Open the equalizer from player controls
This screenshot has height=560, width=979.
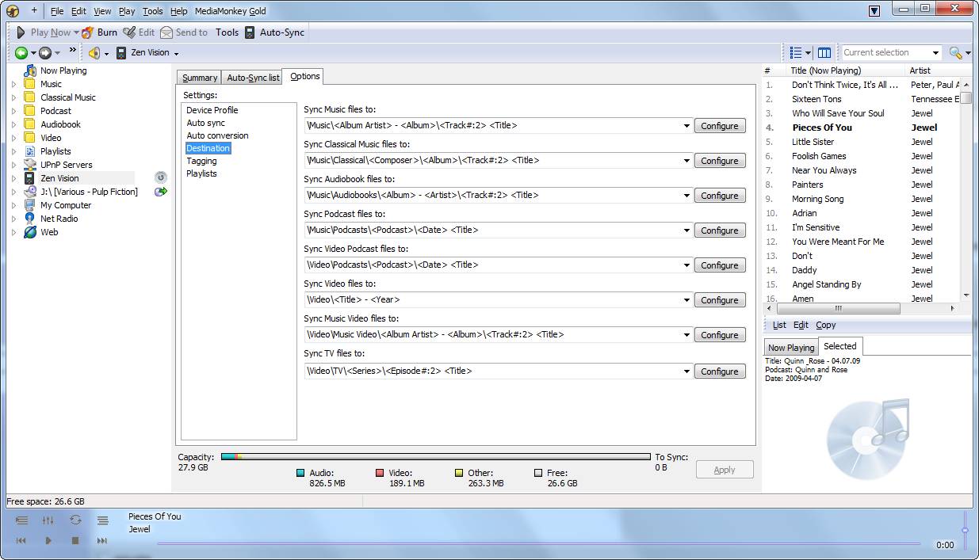[x=48, y=520]
